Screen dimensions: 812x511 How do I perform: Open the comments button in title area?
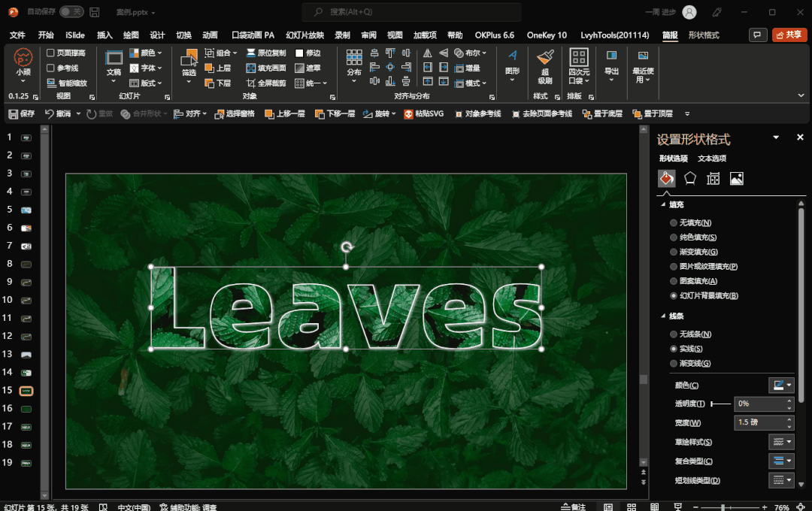coord(758,35)
